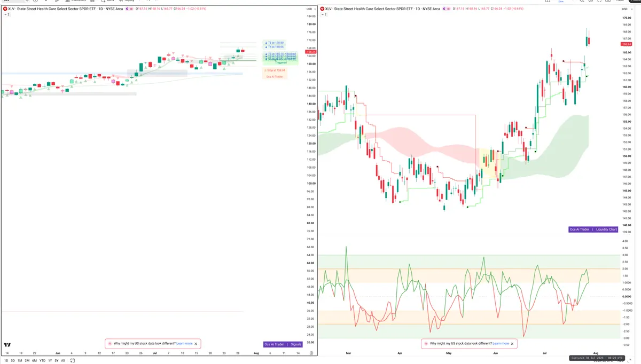
Task: Click the Save button in top toolbar
Action: point(561,1)
